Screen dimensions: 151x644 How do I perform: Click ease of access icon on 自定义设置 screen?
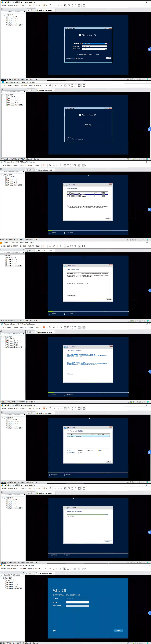(55, 631)
